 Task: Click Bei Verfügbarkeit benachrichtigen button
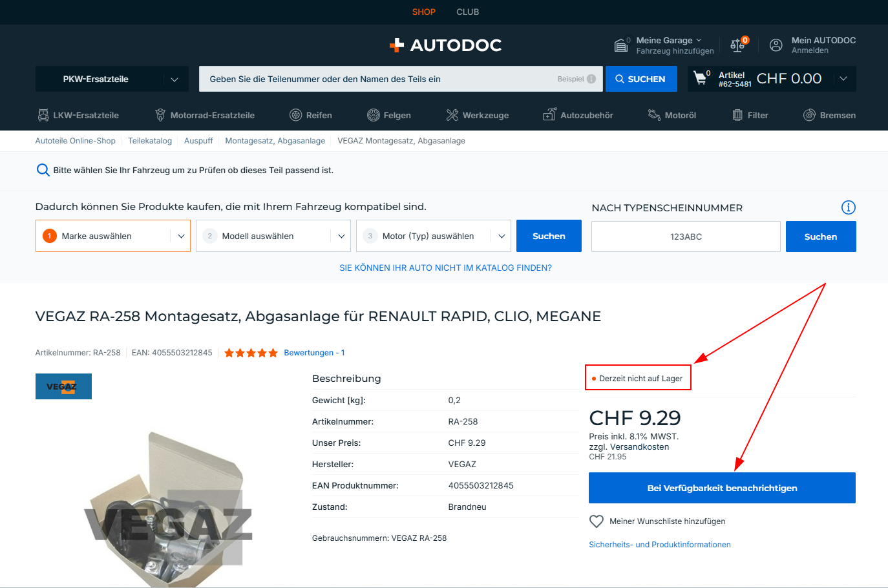(x=722, y=488)
